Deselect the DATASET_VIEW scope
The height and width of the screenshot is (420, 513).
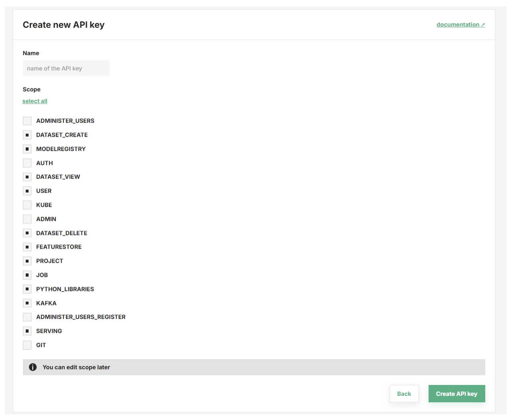tap(27, 177)
